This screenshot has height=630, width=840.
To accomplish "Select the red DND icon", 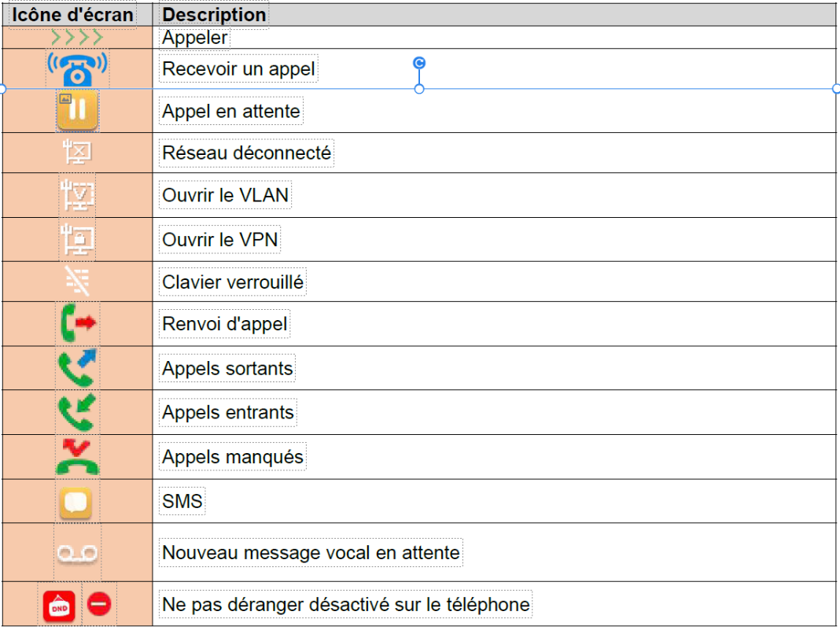I will (59, 605).
